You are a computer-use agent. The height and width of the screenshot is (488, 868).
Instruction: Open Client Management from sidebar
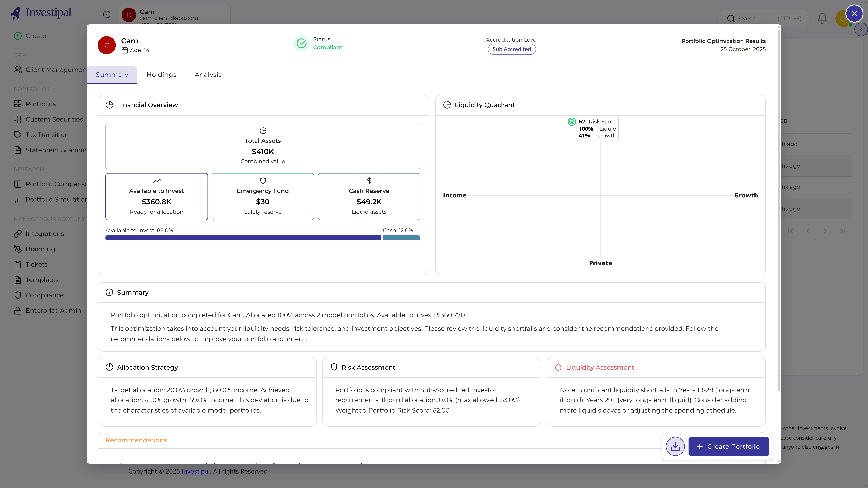pos(50,70)
